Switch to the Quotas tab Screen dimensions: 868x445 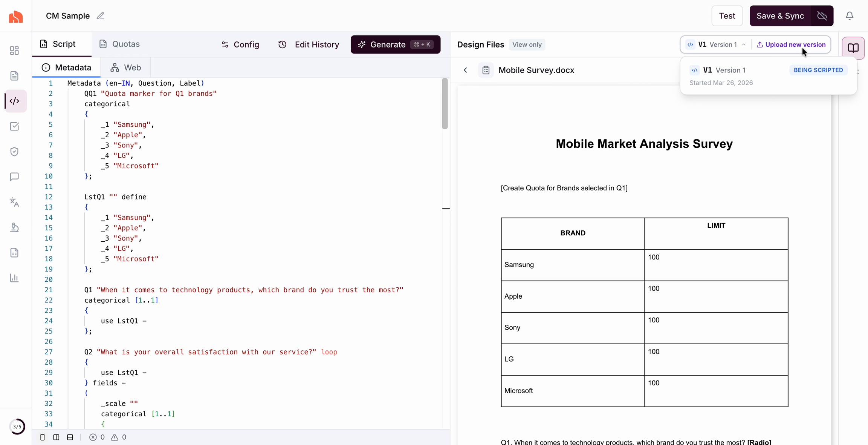(x=119, y=44)
